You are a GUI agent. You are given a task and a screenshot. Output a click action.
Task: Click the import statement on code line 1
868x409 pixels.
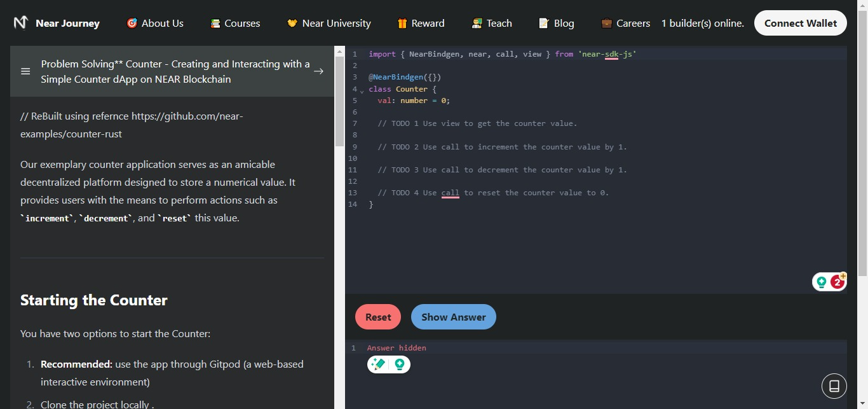click(x=502, y=54)
